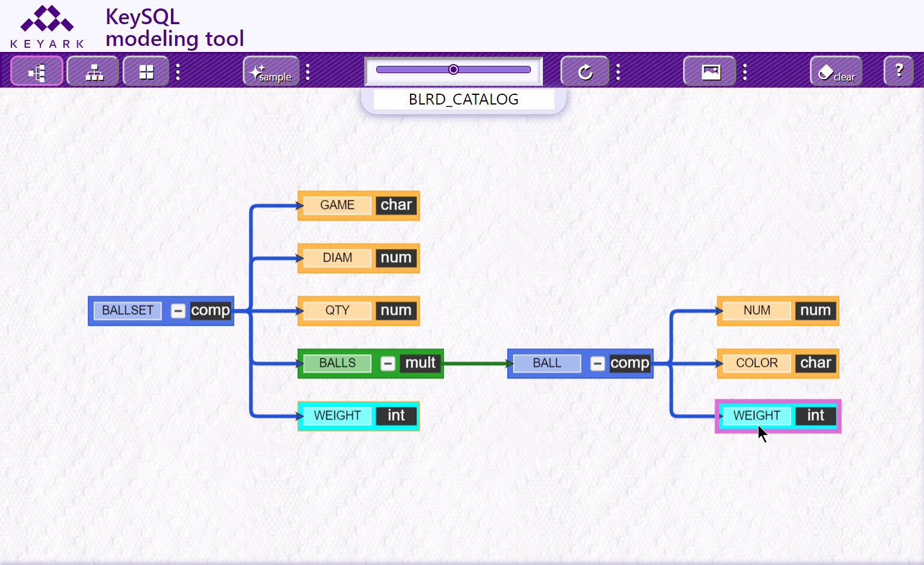Select the NUM element label
924x565 pixels.
coord(757,311)
